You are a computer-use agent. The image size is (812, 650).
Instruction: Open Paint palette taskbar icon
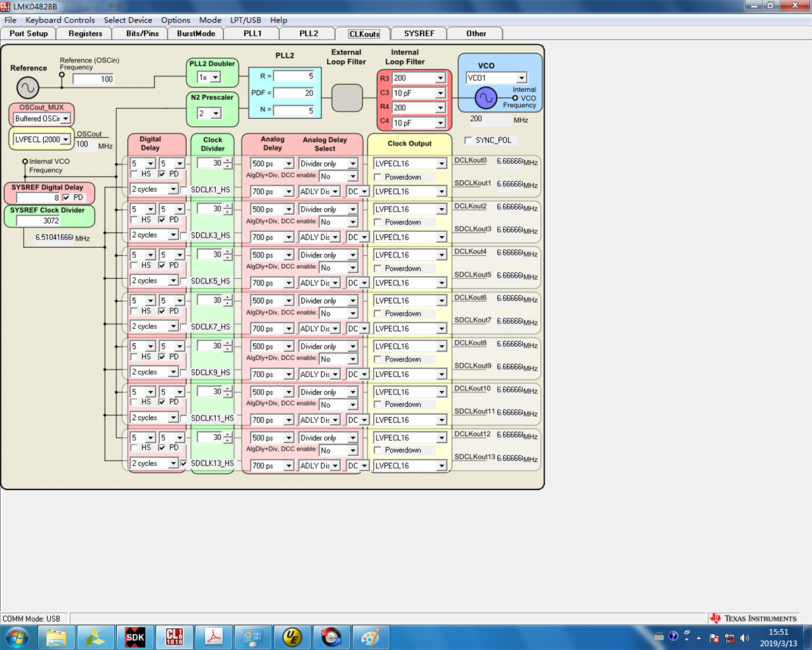coord(370,637)
